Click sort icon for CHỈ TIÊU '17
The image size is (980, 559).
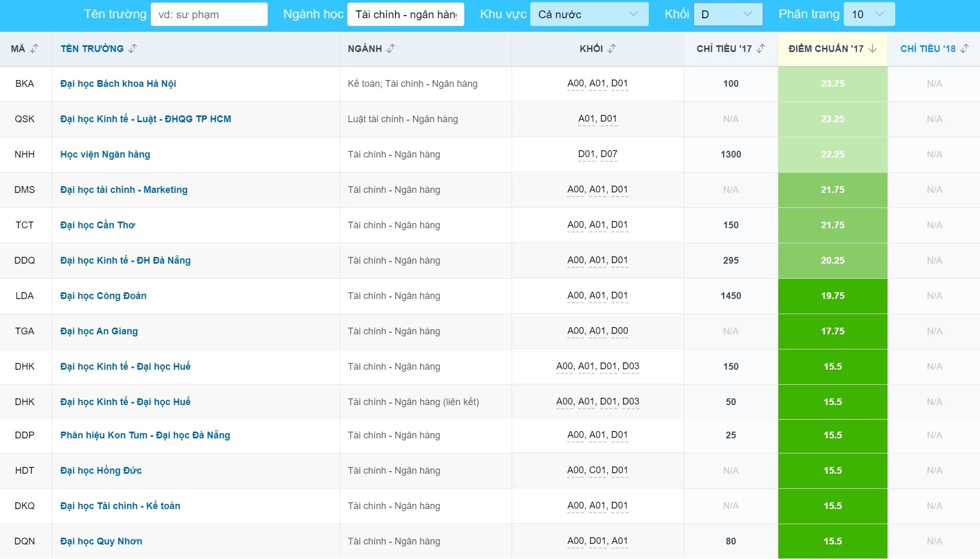tap(761, 48)
